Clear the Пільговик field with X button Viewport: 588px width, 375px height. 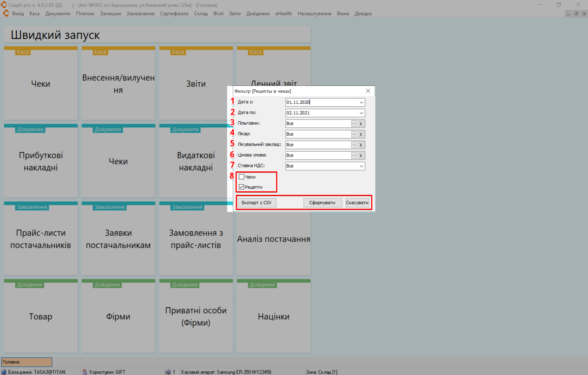[x=361, y=124]
